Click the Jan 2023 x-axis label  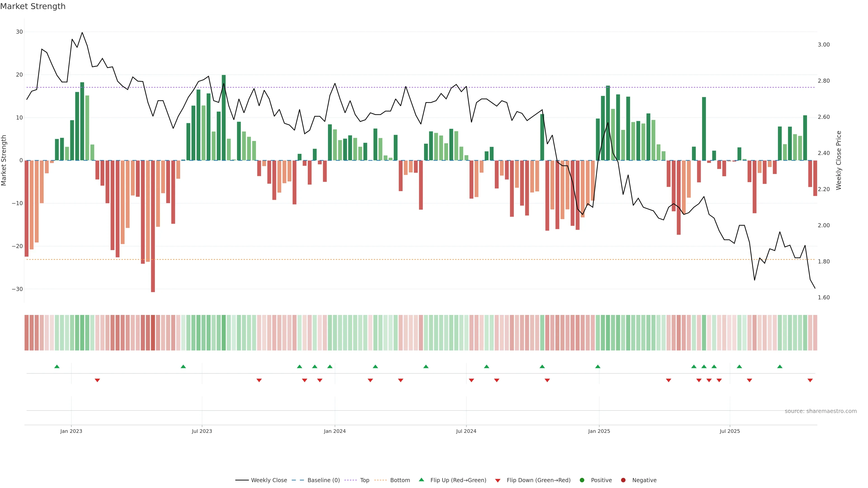pyautogui.click(x=71, y=431)
